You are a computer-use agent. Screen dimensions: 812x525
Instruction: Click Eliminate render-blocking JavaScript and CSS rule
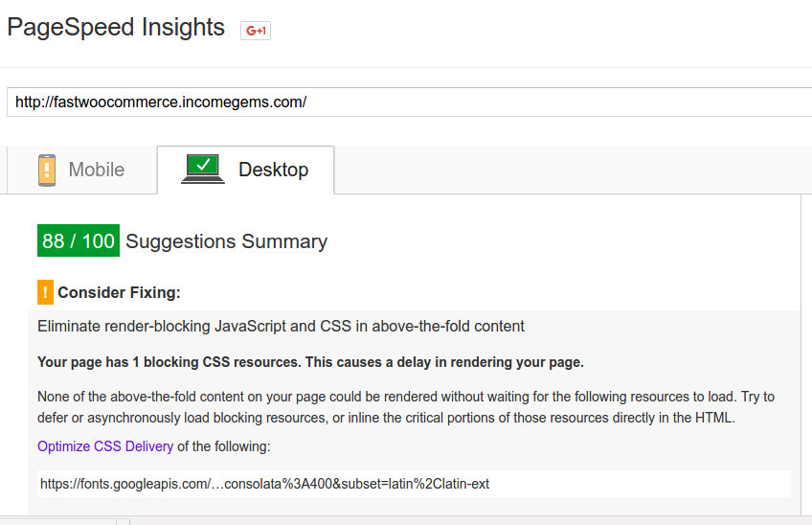coord(281,326)
